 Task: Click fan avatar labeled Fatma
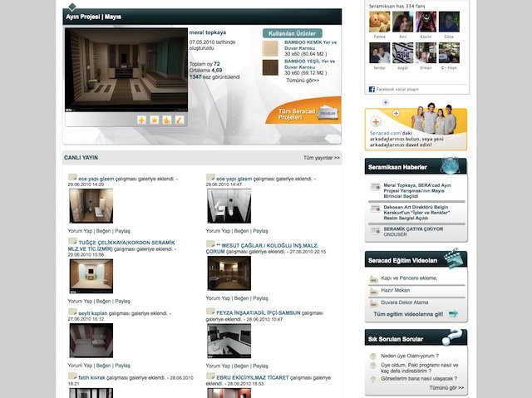point(380,22)
